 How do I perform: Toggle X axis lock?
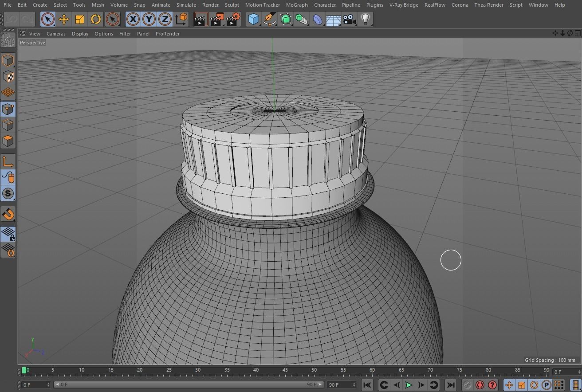click(x=133, y=19)
